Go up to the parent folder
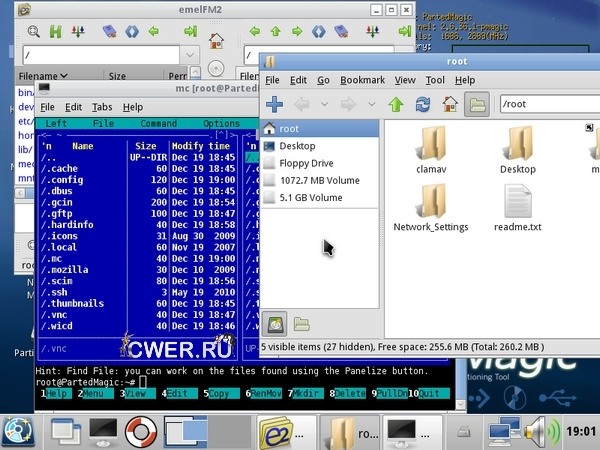 pos(396,104)
